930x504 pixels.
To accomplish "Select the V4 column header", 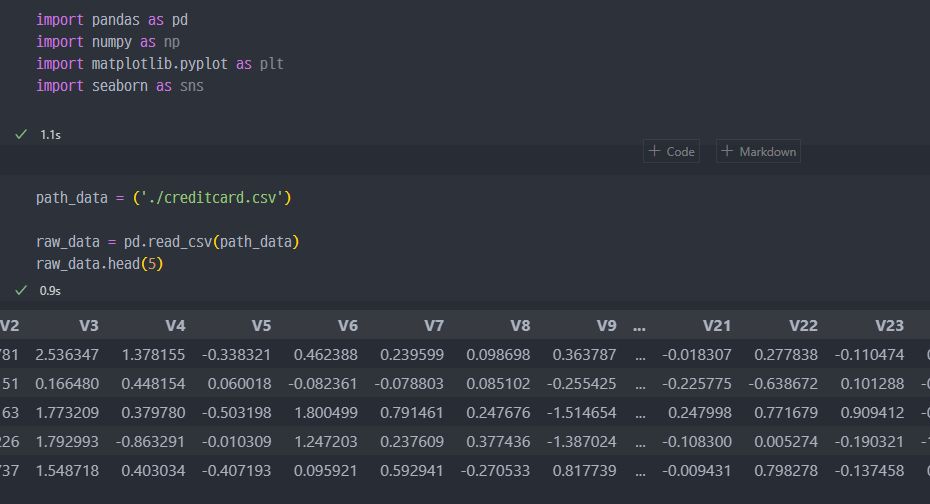I will (175, 325).
